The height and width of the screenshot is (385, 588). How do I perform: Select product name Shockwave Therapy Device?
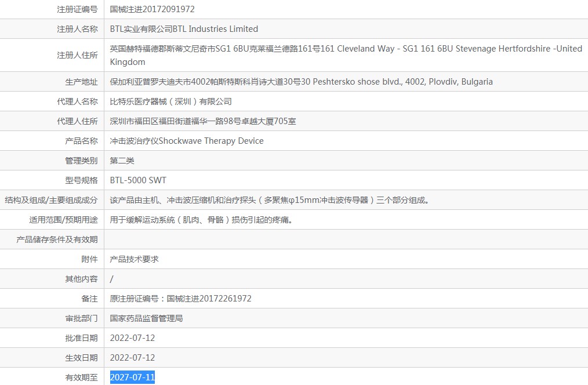click(187, 141)
